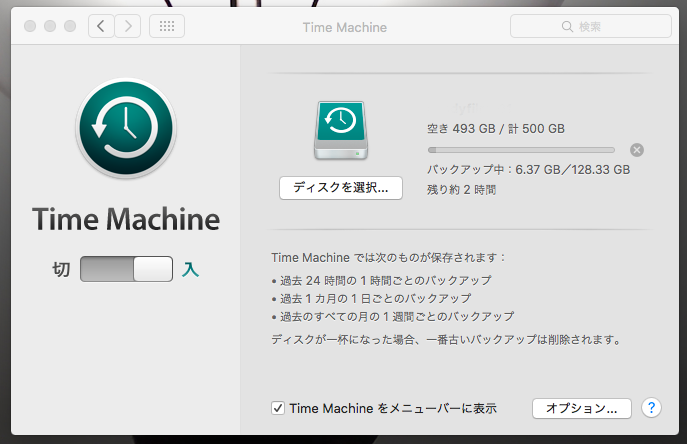The height and width of the screenshot is (444, 687).
Task: Click the large Time Machine clock logo
Action: tap(126, 128)
